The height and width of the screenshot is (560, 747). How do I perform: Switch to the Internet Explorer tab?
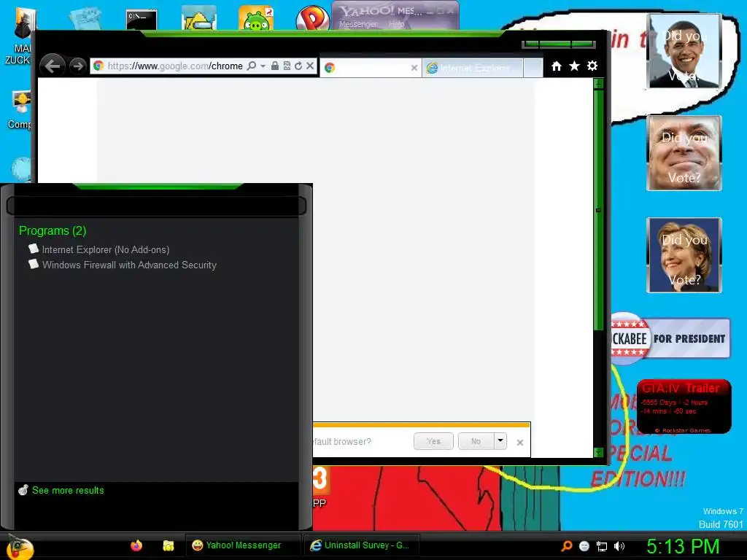[473, 68]
